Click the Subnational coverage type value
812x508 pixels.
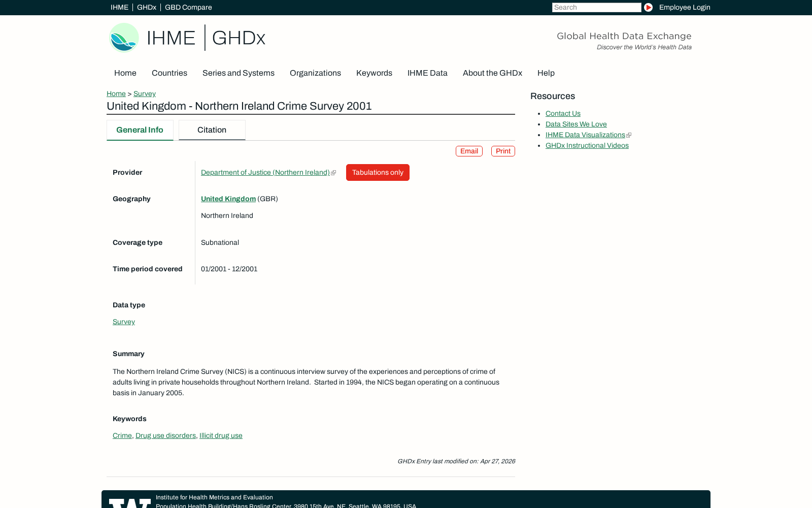point(220,242)
